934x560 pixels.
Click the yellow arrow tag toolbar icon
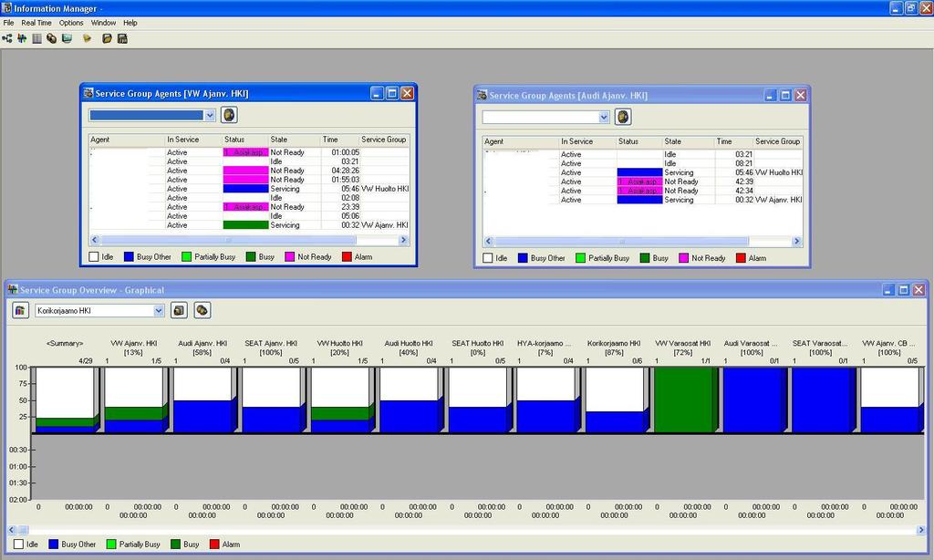coord(87,38)
